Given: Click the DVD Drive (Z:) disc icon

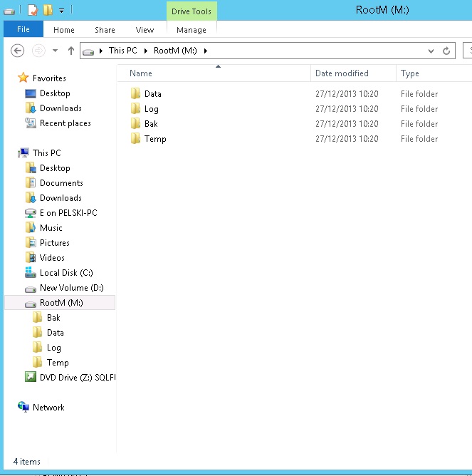Looking at the screenshot, I should tap(31, 377).
